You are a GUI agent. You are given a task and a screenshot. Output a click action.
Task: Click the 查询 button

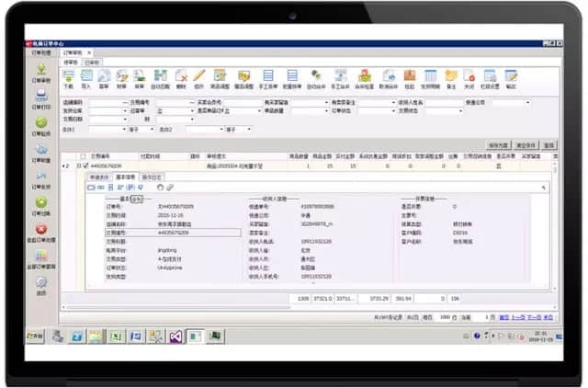point(548,144)
